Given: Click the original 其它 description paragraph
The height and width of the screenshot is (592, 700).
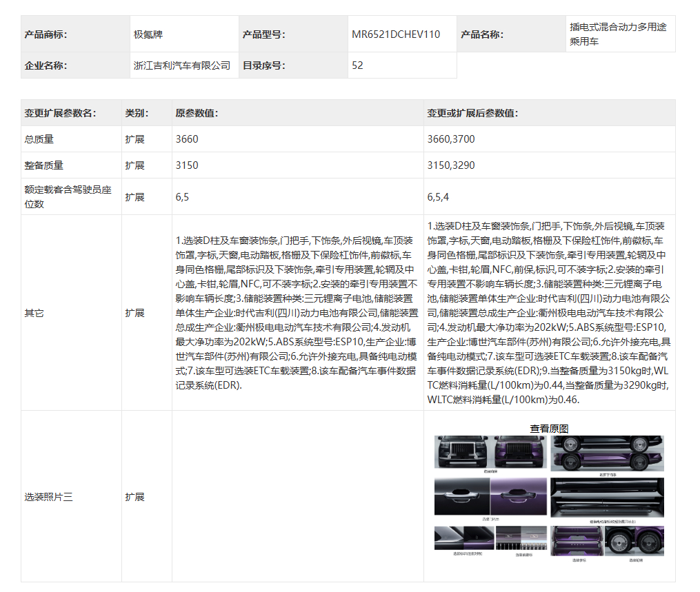Looking at the screenshot, I should point(297,313).
